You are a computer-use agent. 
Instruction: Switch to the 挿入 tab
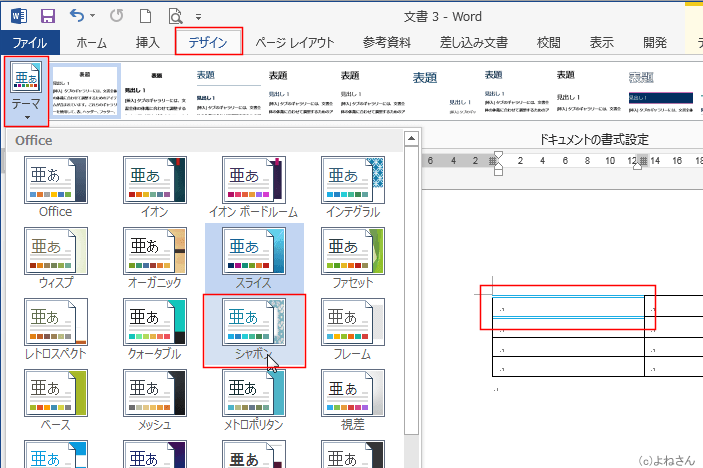[x=148, y=43]
